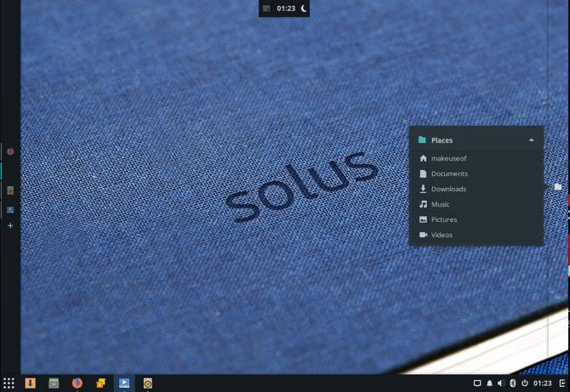The width and height of the screenshot is (570, 392).
Task: Launch the orange download installer icon in the taskbar
Action: (31, 383)
